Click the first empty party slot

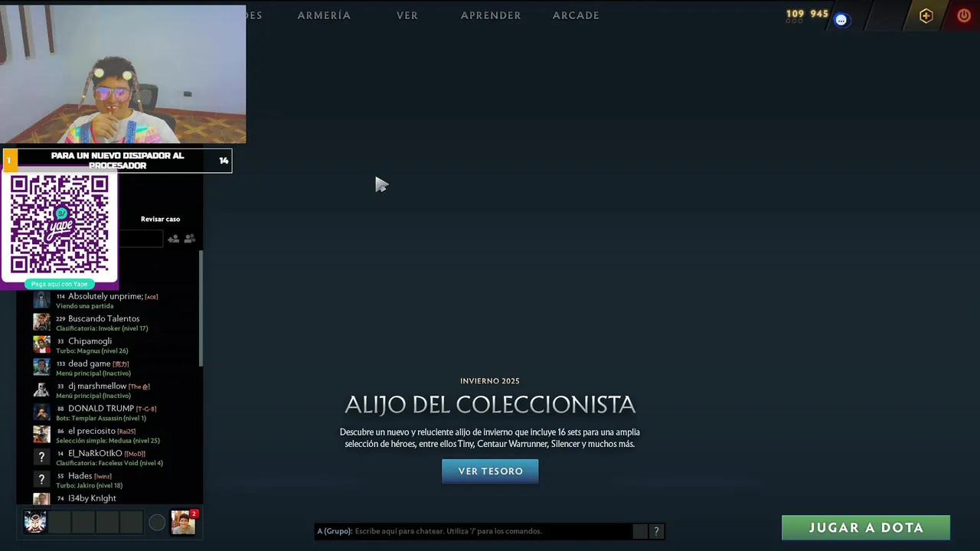[x=60, y=523]
